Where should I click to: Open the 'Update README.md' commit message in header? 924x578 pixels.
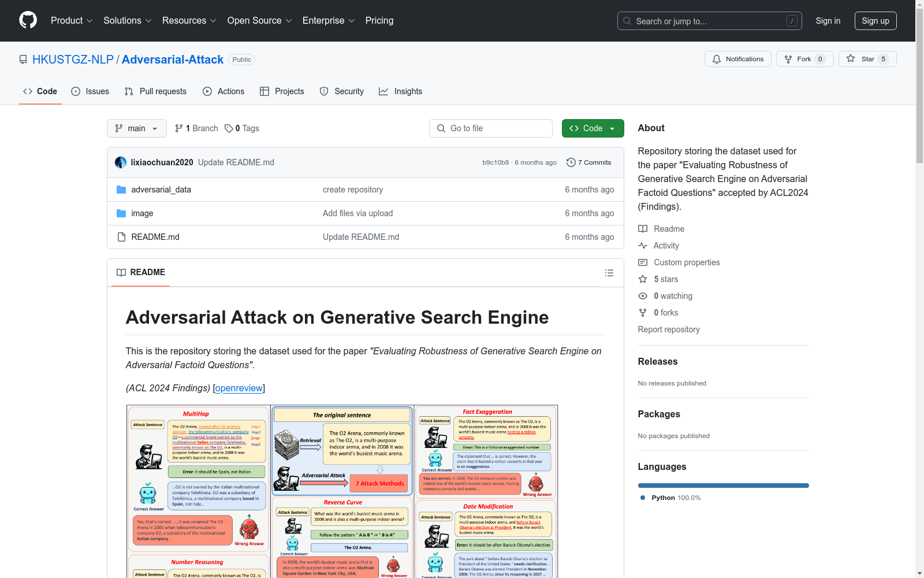236,162
